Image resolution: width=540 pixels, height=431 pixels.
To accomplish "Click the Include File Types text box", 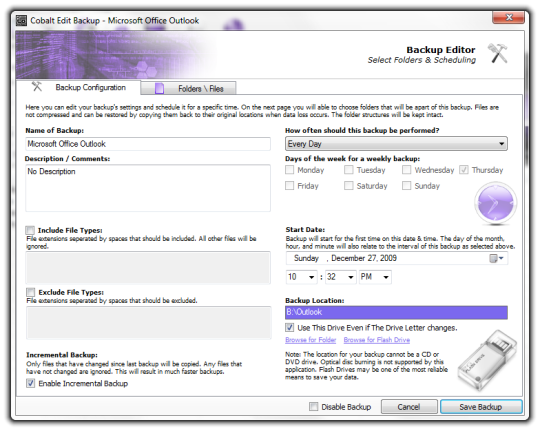I will 148,268.
